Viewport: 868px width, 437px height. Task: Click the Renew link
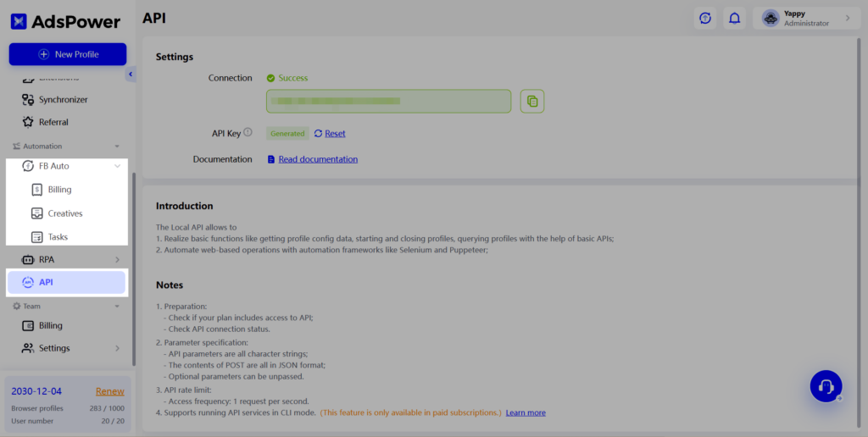click(109, 391)
